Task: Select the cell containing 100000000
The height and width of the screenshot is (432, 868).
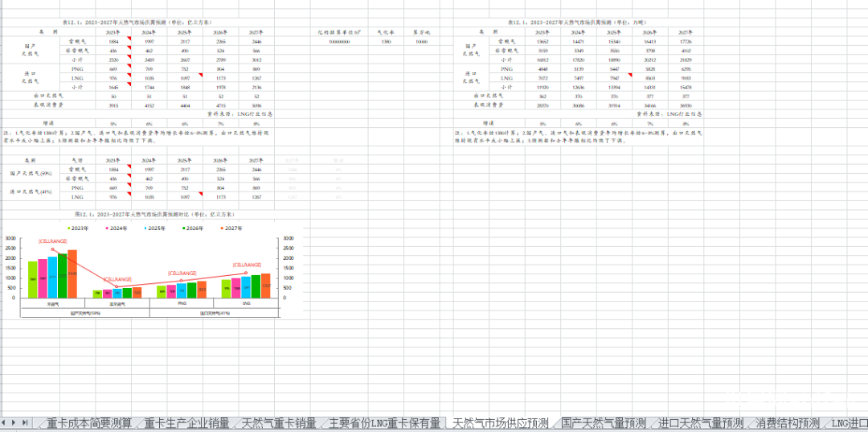Action: (x=339, y=41)
